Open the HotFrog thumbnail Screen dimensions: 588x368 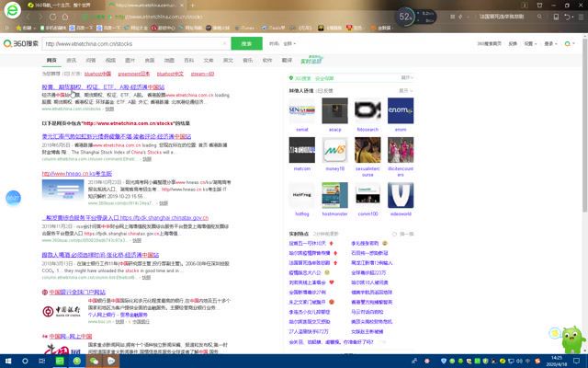(302, 195)
